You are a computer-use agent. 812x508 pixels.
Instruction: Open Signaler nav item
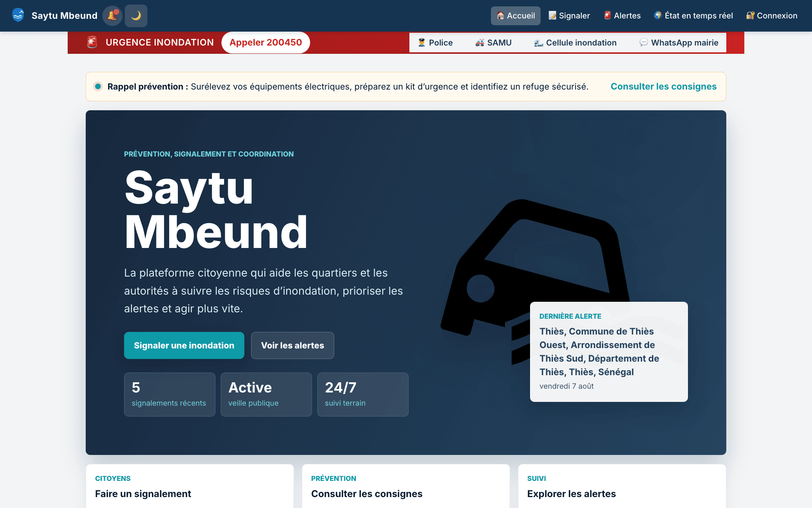[569, 15]
